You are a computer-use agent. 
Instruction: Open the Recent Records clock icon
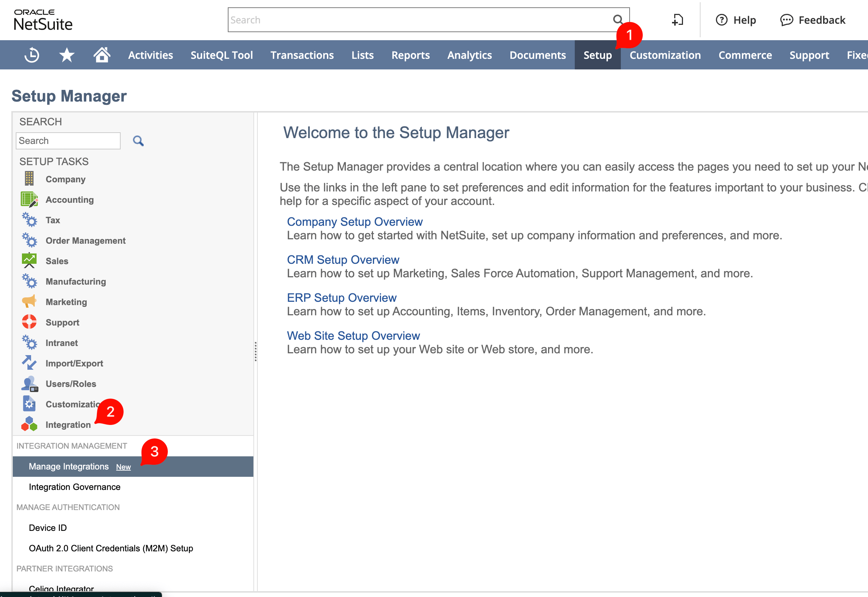coord(32,55)
